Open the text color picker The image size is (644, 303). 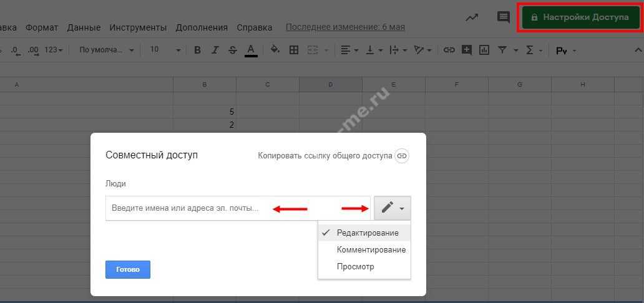click(x=251, y=50)
